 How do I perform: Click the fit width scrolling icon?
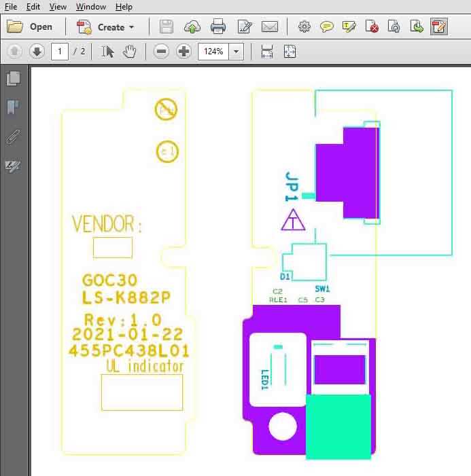pyautogui.click(x=267, y=52)
